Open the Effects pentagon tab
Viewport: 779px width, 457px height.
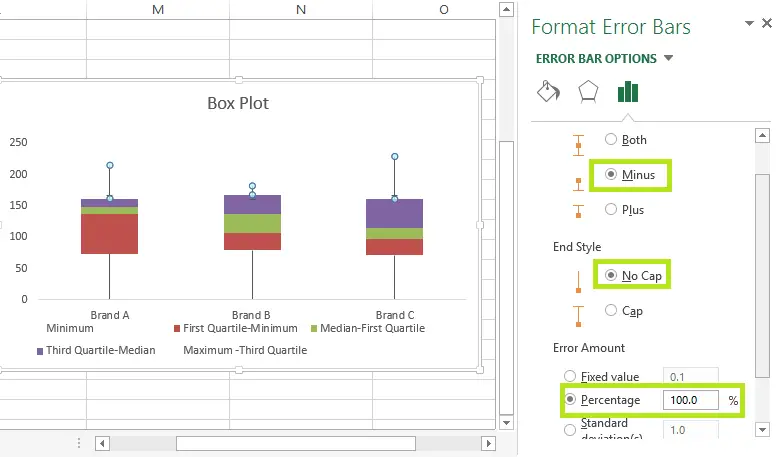(588, 93)
